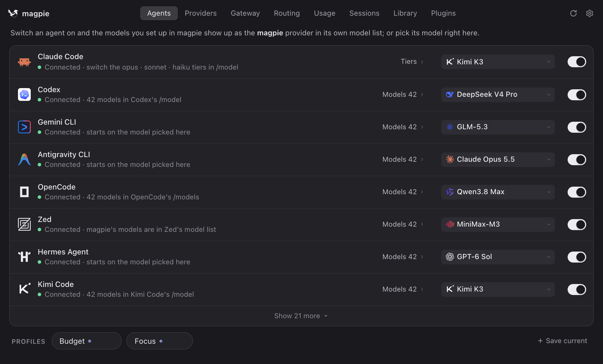Click the Hermes Agent icon

pos(24,257)
